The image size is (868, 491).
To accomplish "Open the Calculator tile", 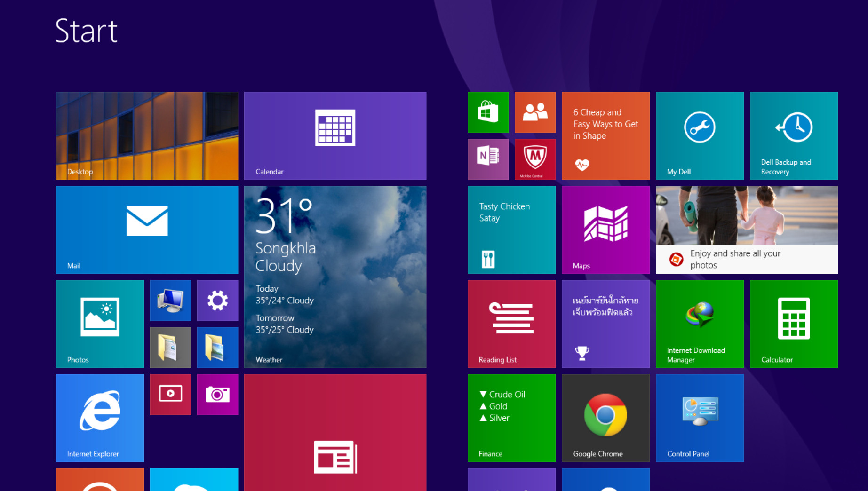I will coord(794,324).
